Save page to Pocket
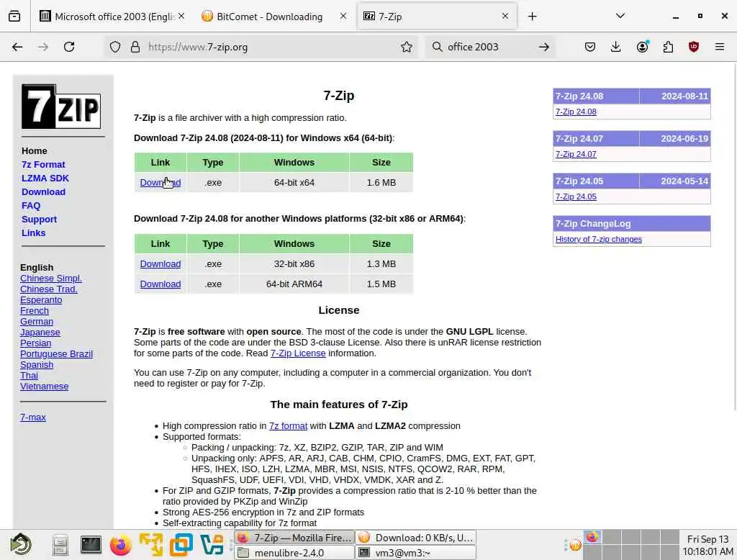Screen dimensions: 737x560 (x=590, y=47)
